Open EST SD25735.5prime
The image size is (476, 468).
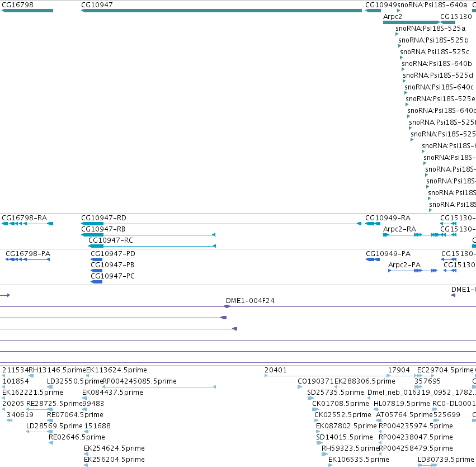336,393
